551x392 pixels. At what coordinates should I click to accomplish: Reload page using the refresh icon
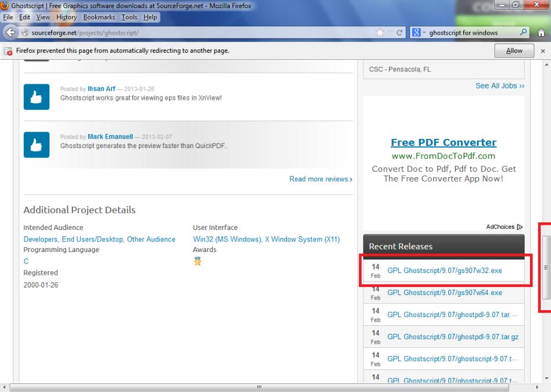[x=399, y=33]
